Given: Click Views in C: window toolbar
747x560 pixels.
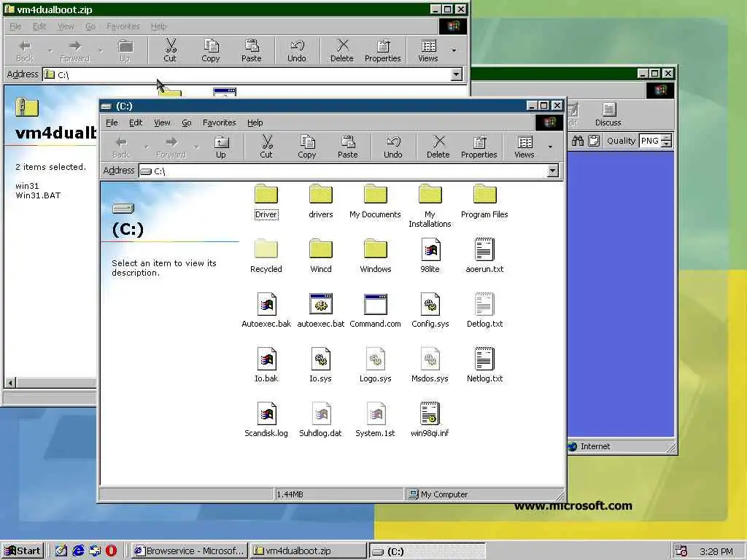Looking at the screenshot, I should [525, 147].
